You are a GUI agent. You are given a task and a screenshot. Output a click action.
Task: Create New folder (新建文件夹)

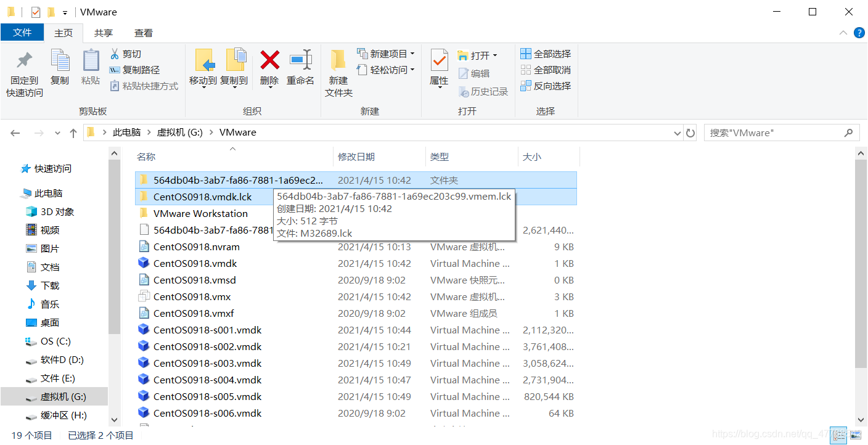click(x=338, y=74)
